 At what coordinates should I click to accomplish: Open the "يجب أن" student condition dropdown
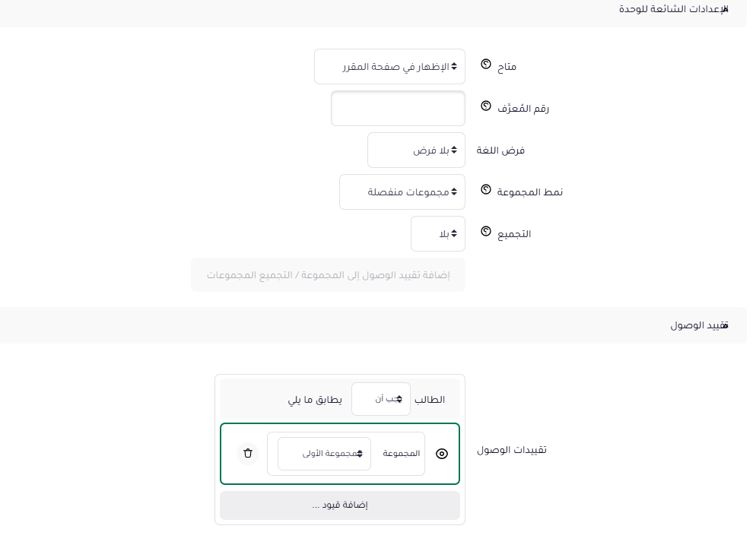click(x=381, y=398)
